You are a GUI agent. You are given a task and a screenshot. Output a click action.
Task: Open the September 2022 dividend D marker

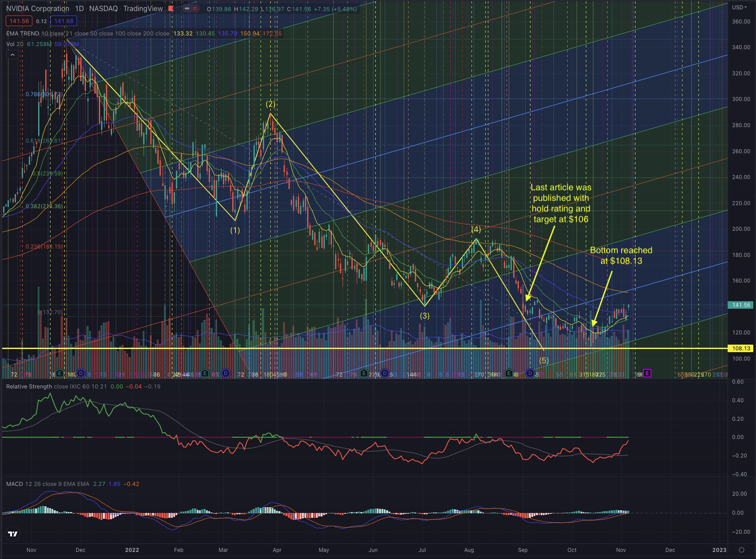530,373
